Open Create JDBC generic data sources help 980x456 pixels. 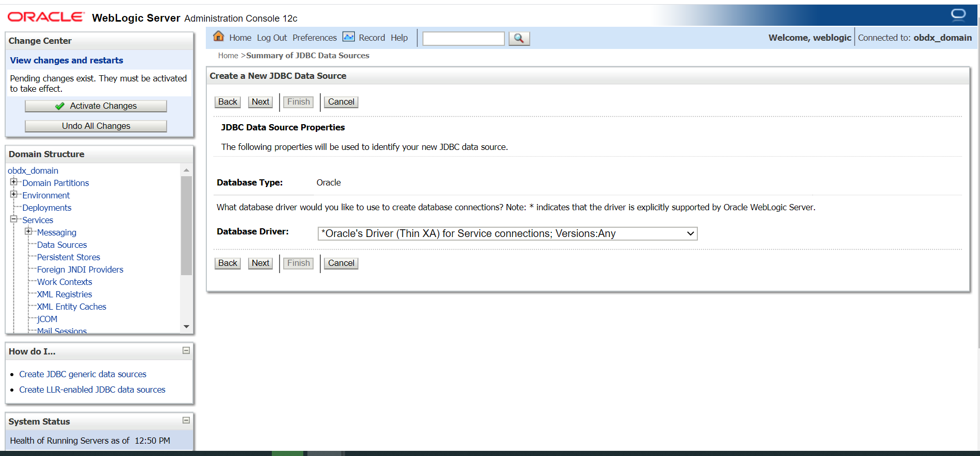[83, 374]
